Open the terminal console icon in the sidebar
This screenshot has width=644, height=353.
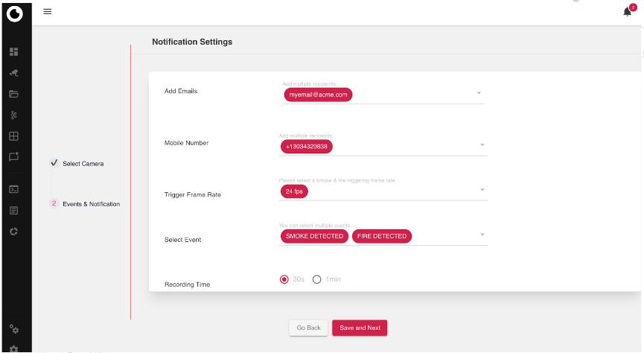(x=14, y=190)
